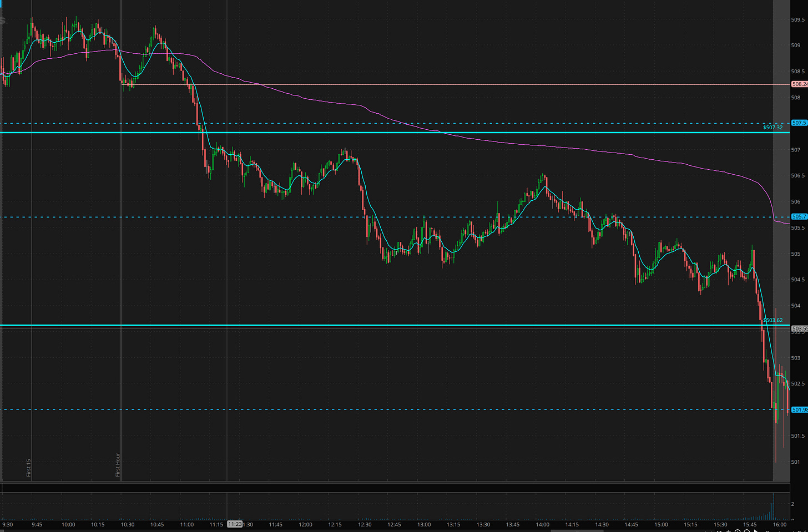Viewport: 808px width, 532px height.
Task: Click the blue 505.7 dashed level label
Action: point(799,217)
